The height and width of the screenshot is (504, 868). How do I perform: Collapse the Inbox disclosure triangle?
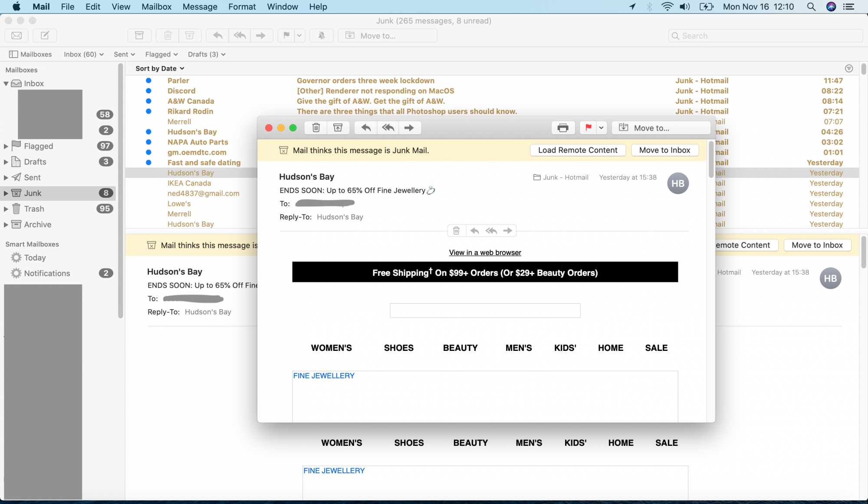click(x=6, y=83)
